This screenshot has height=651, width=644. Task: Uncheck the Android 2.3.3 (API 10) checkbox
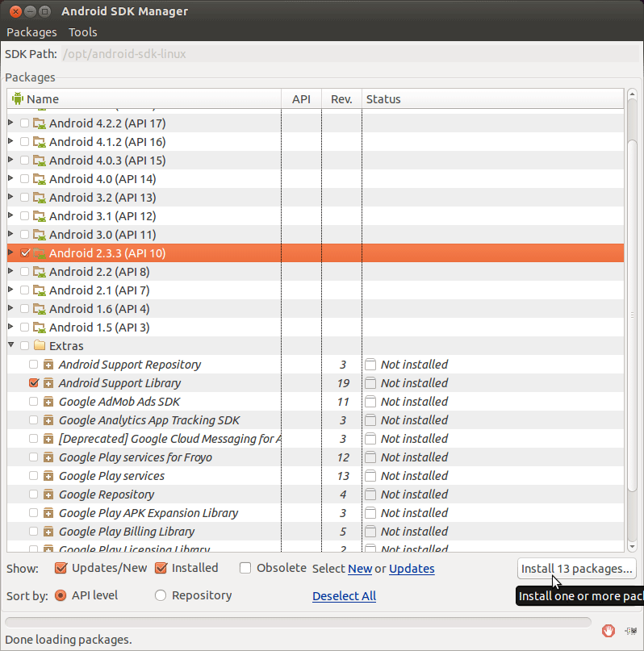click(25, 252)
